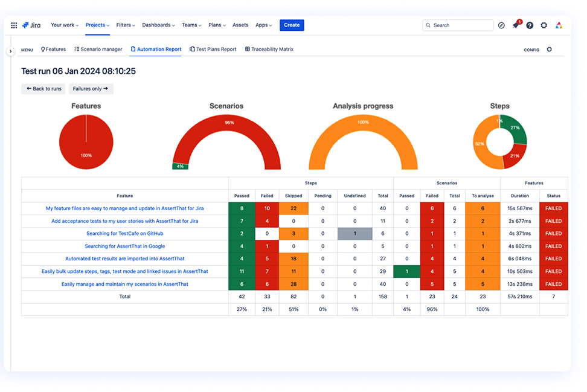The height and width of the screenshot is (392, 587).
Task: Open Searching for TestCafe on GitHub link
Action: [x=125, y=234]
